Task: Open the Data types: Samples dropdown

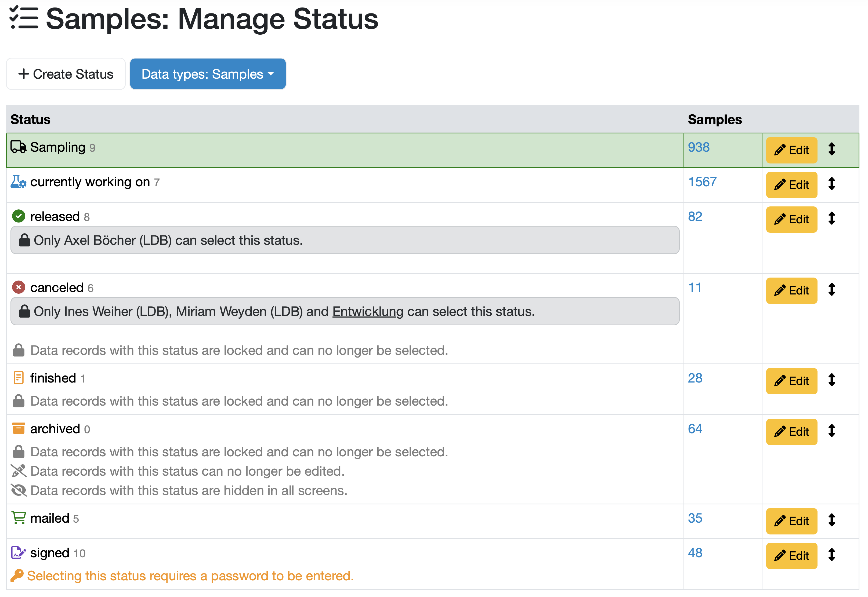Action: 208,74
